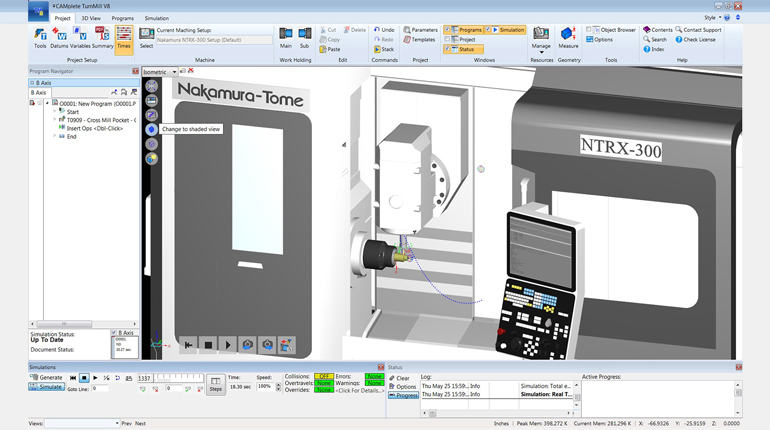The width and height of the screenshot is (770, 430).
Task: Expand the T0909 Cross Mill Pocket node
Action: (x=55, y=120)
